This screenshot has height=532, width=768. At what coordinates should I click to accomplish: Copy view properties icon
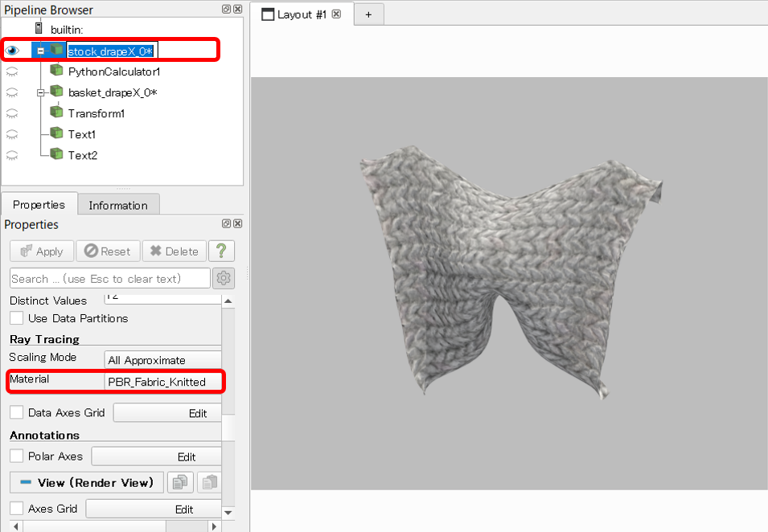[x=183, y=482]
